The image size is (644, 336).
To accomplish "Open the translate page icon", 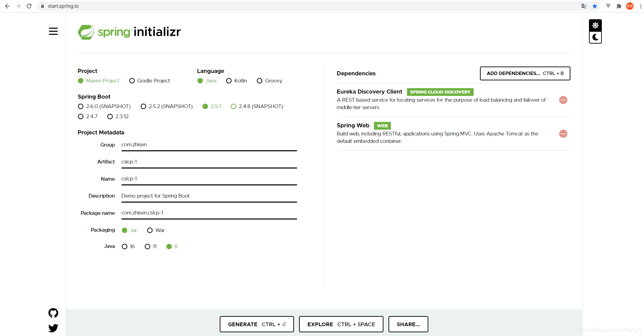I will pyautogui.click(x=584, y=6).
